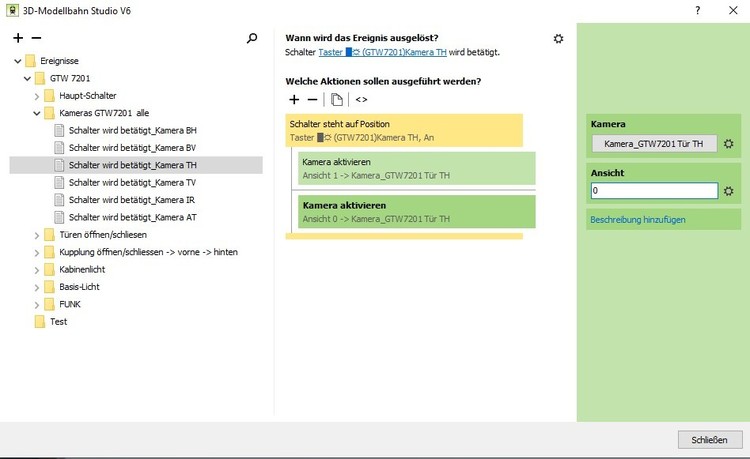Click the plus icon above the event tree
750x459 pixels.
(18, 38)
